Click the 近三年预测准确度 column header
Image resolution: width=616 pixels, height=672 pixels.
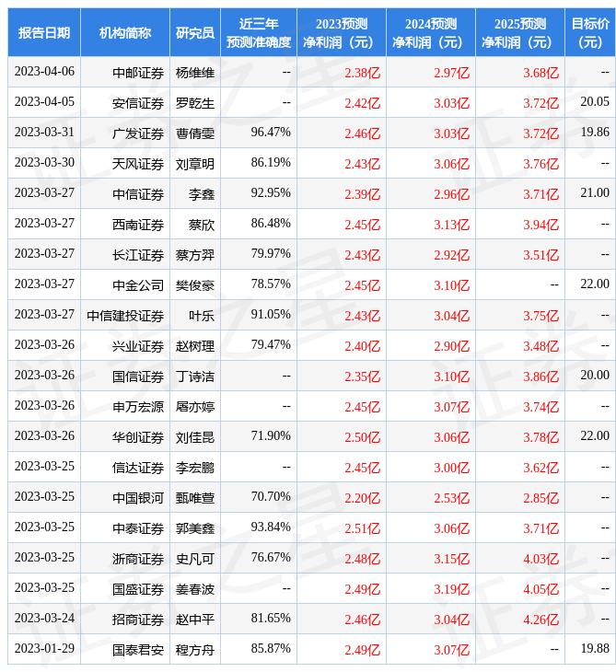tap(259, 32)
